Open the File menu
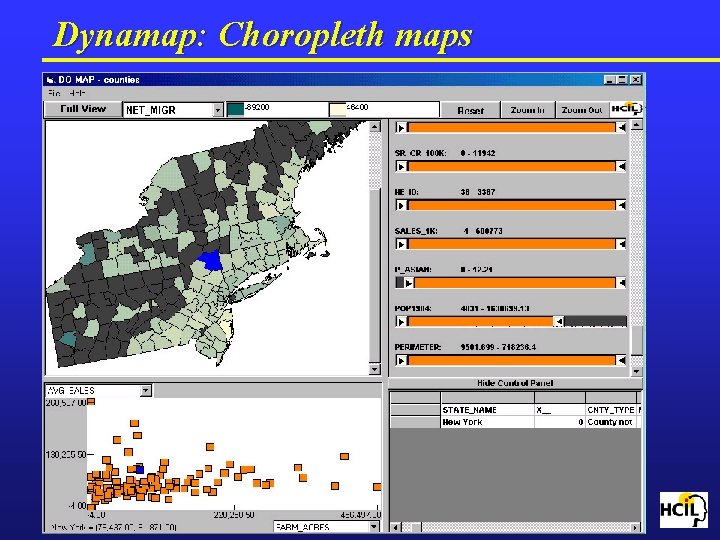 [x=54, y=93]
